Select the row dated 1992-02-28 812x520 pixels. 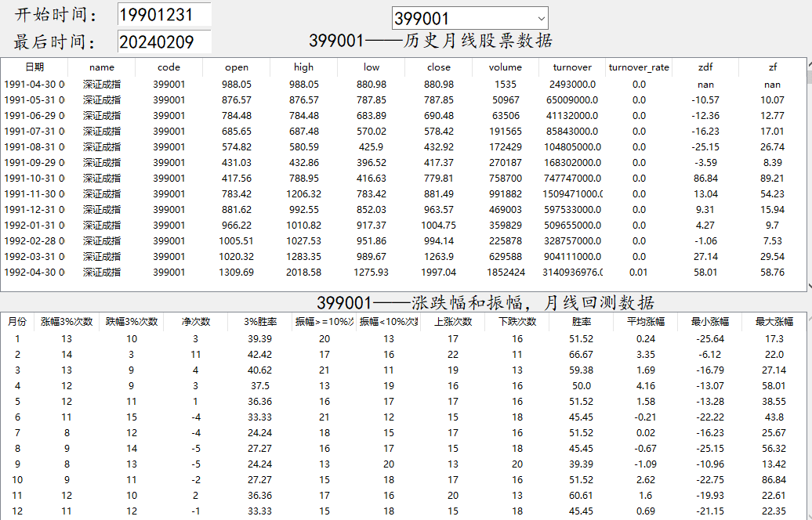pos(404,240)
